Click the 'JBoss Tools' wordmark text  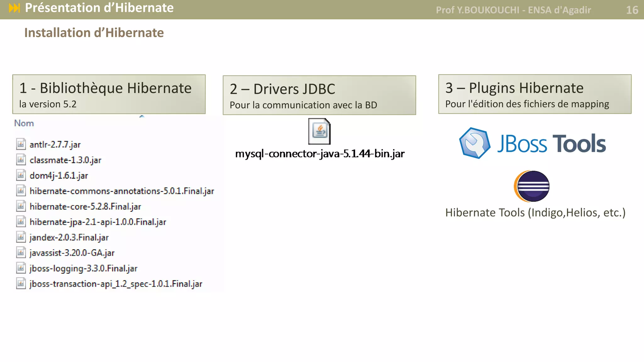point(552,144)
